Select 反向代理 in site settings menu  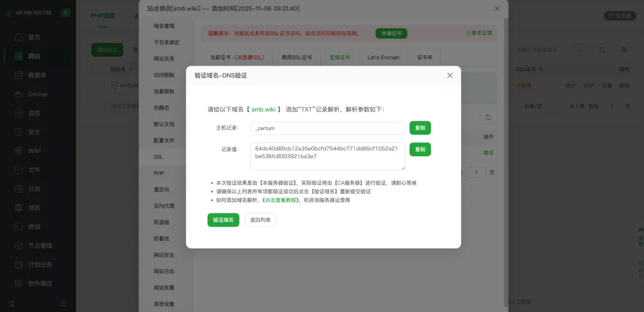[x=164, y=206]
